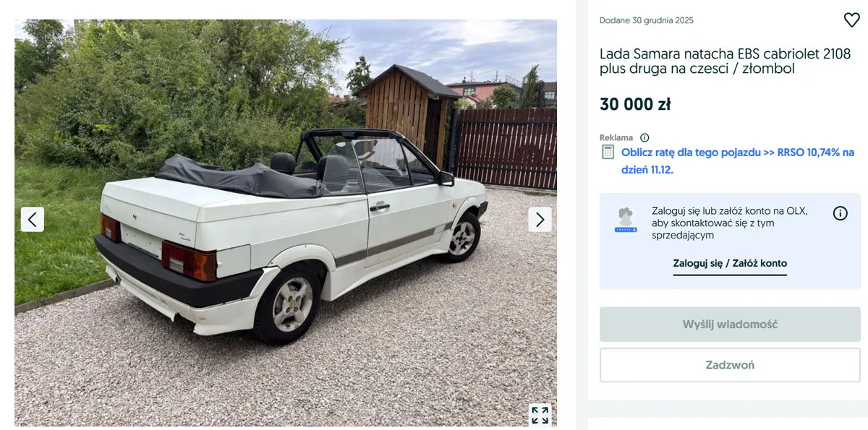Show next photo with right arrow

pyautogui.click(x=540, y=220)
